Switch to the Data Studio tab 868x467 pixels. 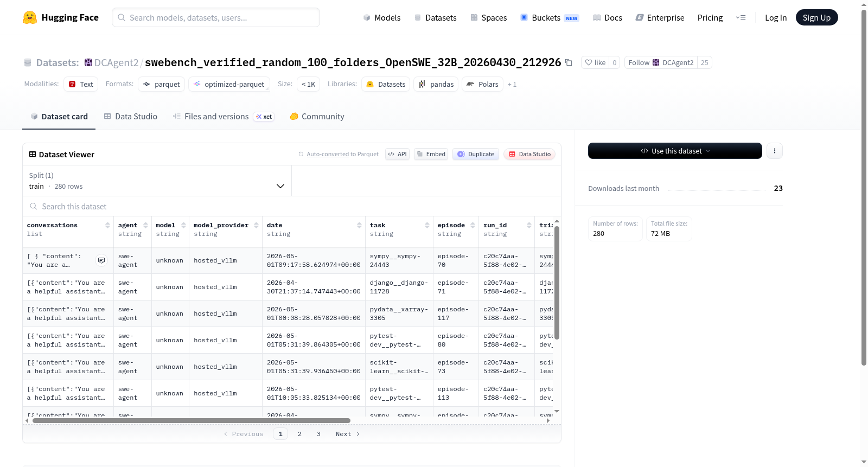[131, 117]
